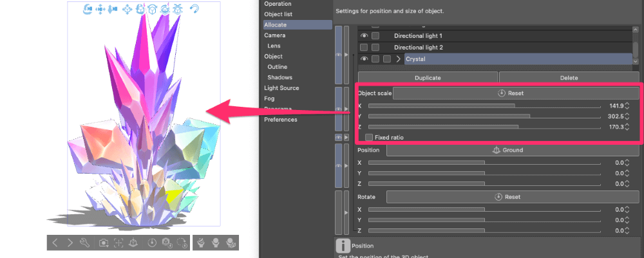Click the hand holding ball with link icon
Viewport: 644px width, 258px height.
[231, 243]
